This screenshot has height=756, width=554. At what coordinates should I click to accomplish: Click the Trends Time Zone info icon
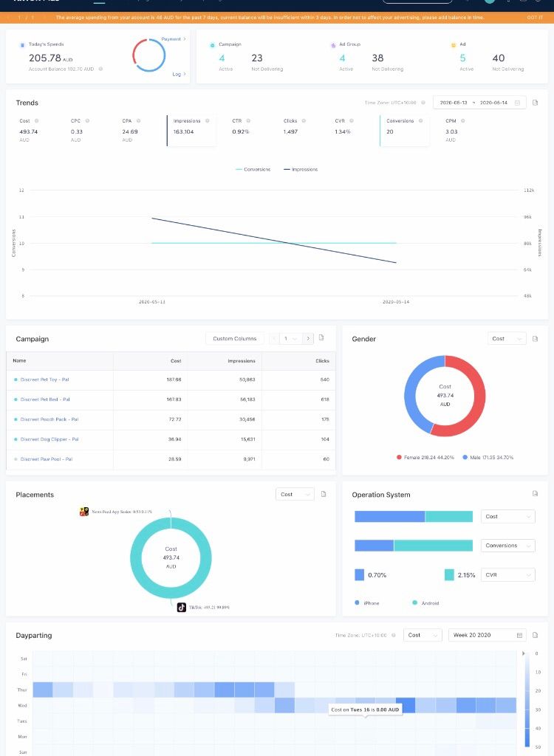click(x=423, y=103)
